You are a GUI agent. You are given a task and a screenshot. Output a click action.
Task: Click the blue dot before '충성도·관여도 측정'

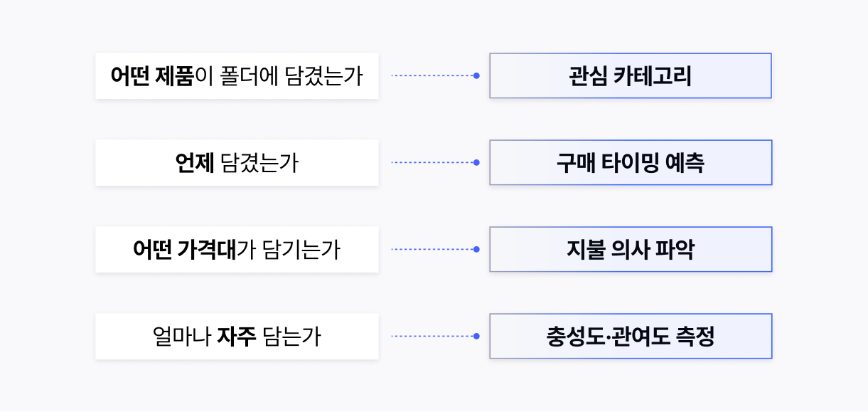(476, 337)
